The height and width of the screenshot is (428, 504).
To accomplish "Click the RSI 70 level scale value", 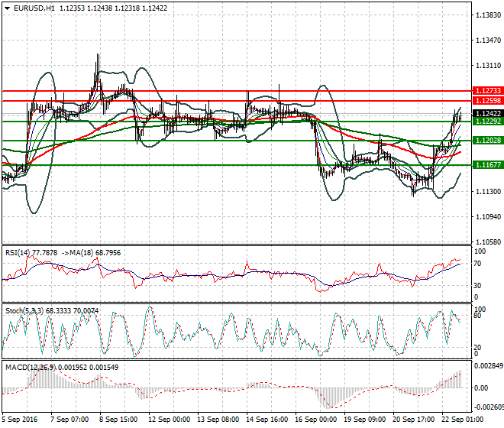I will (478, 264).
